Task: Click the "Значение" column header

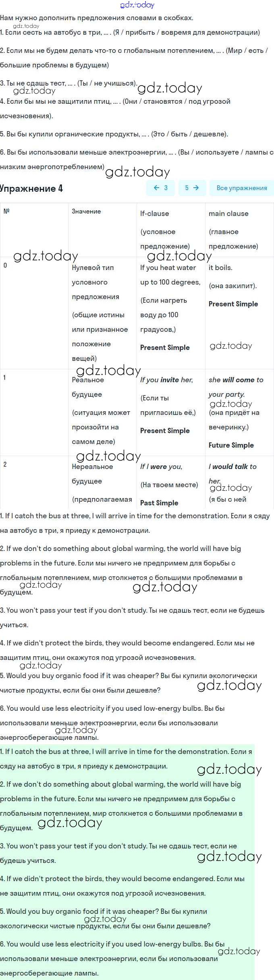Action: pyautogui.click(x=86, y=211)
